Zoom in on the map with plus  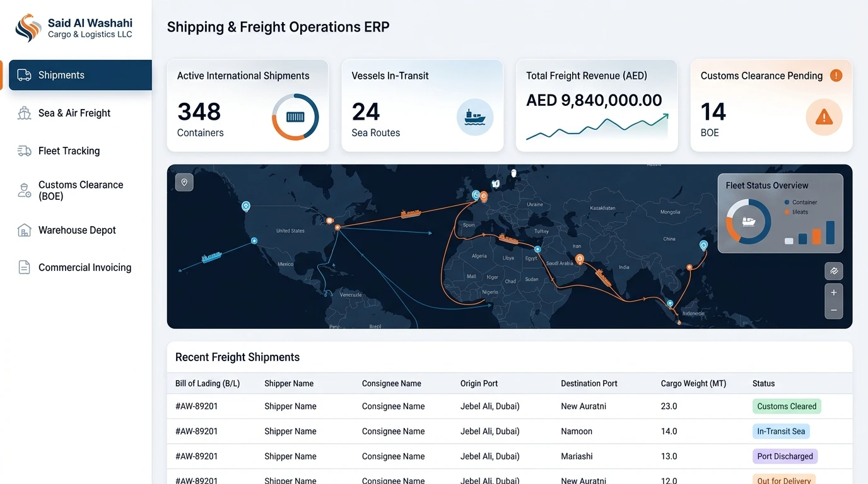tap(834, 292)
